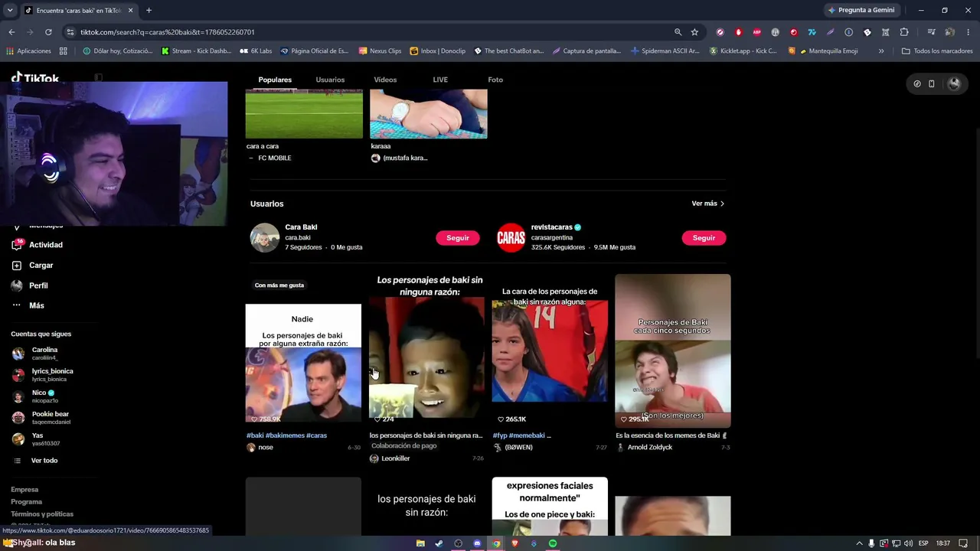This screenshot has height=551, width=980.
Task: Expand the hidden bookmarks overflow chevron
Action: click(881, 51)
